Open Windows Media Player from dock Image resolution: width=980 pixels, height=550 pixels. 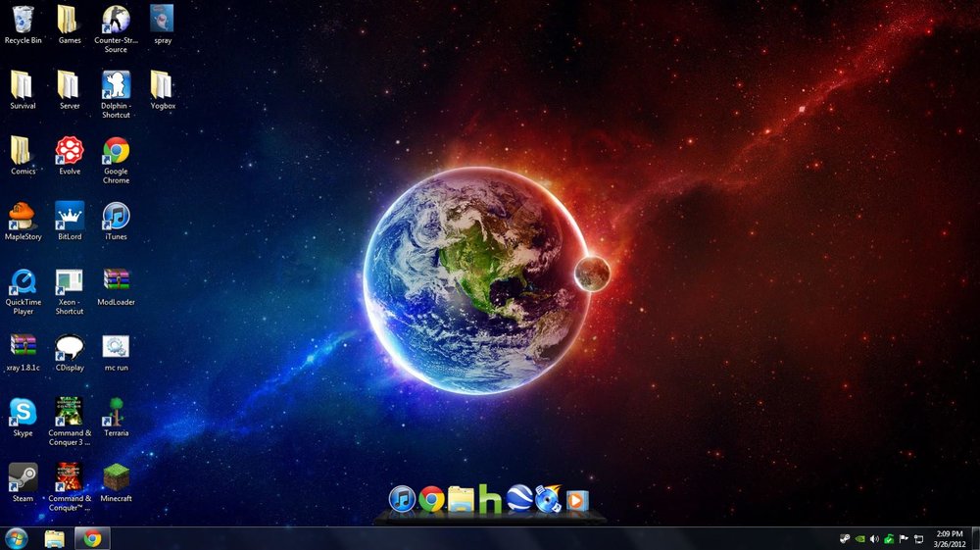(x=577, y=501)
